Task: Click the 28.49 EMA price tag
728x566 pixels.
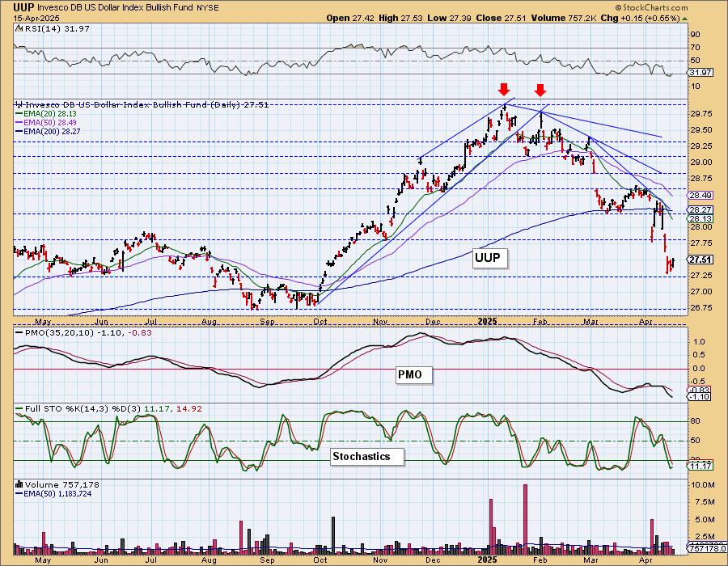Action: [700, 196]
